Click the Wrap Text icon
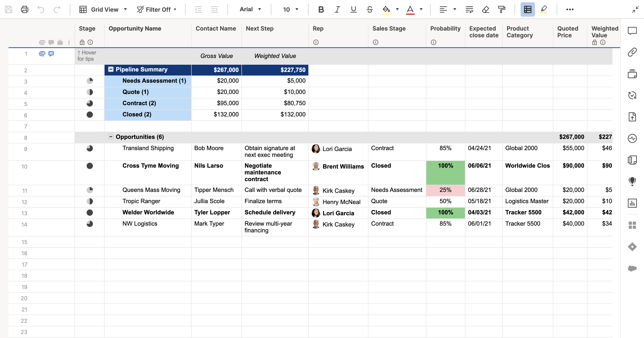Screen dimensions: 644x338 click(x=469, y=9)
